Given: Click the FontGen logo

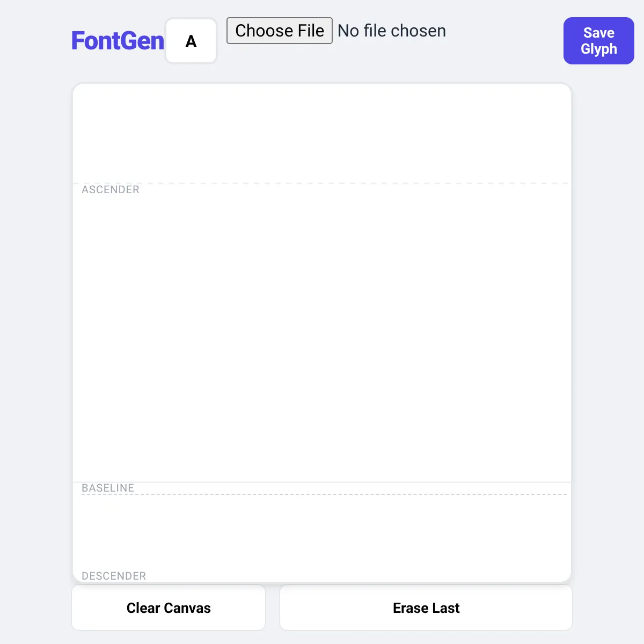Looking at the screenshot, I should click(118, 41).
